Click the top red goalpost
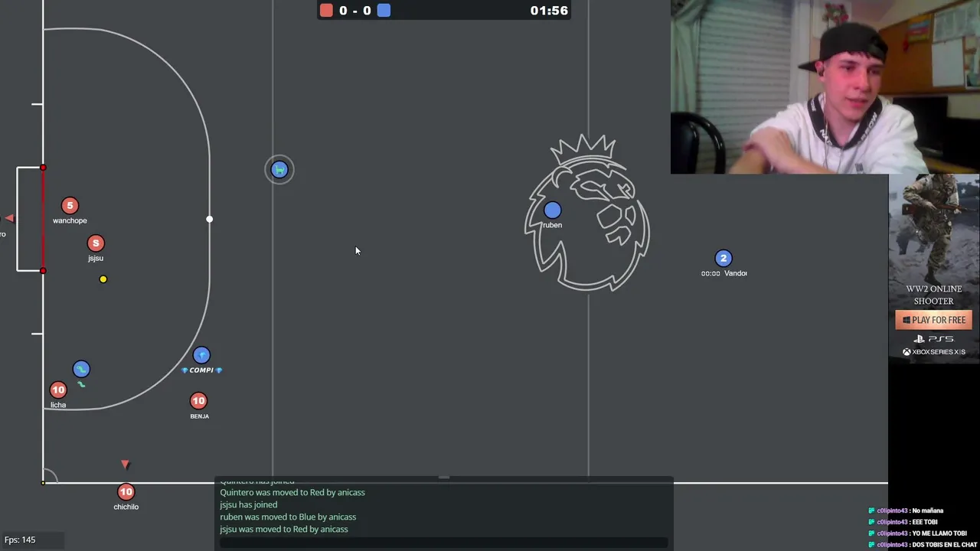The width and height of the screenshot is (980, 551). click(43, 168)
